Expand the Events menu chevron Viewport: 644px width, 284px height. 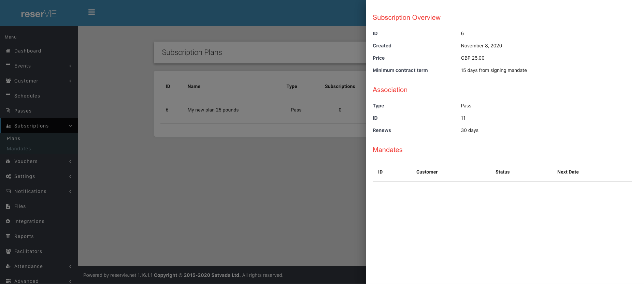(x=70, y=66)
